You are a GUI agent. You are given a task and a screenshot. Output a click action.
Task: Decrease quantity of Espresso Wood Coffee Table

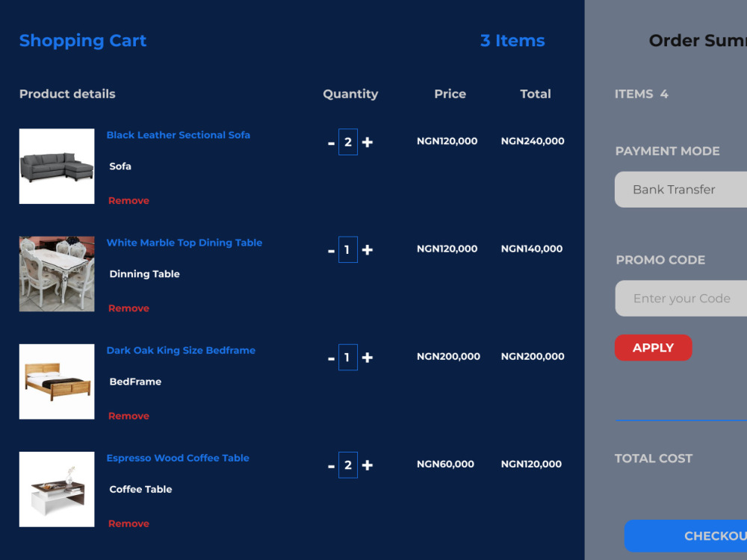click(x=331, y=466)
